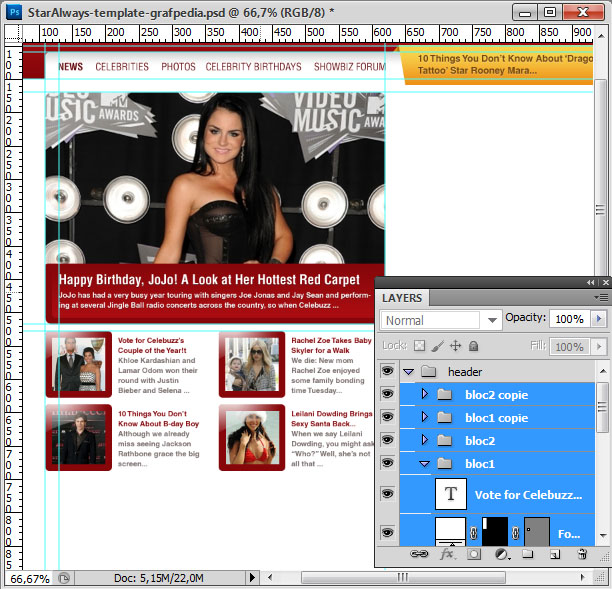The width and height of the screenshot is (612, 589).
Task: Hide the Fo... shape layer
Action: click(387, 532)
